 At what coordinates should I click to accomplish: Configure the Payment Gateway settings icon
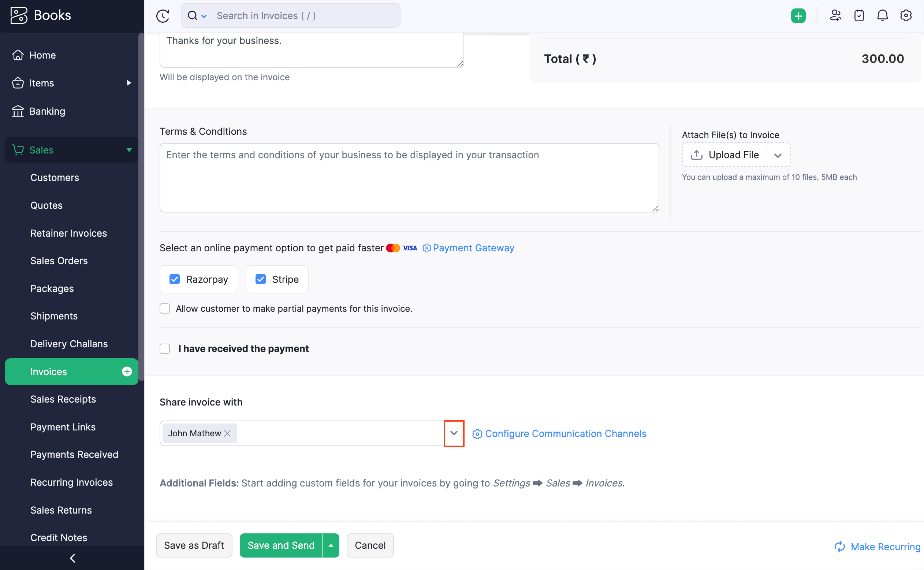click(426, 248)
